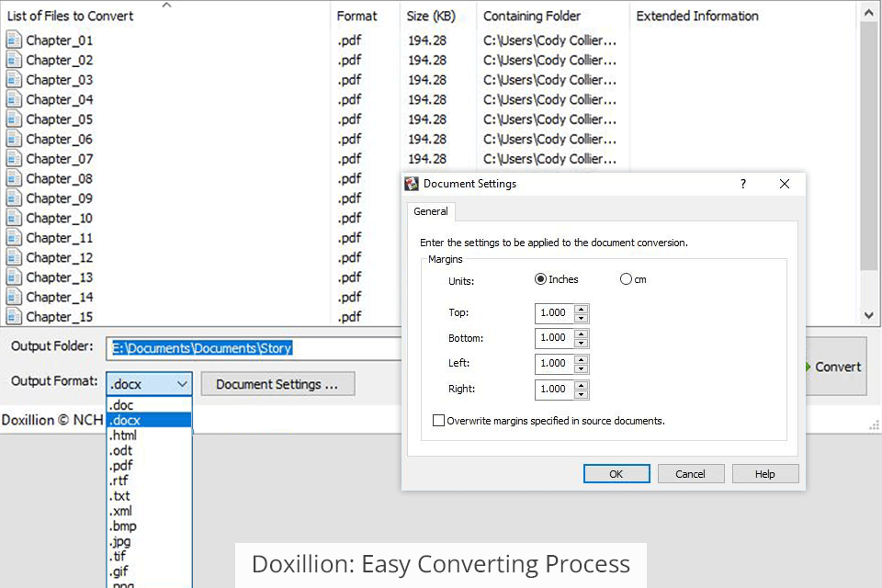Viewport: 882px width, 588px height.
Task: Choose .html from the format list
Action: point(150,435)
